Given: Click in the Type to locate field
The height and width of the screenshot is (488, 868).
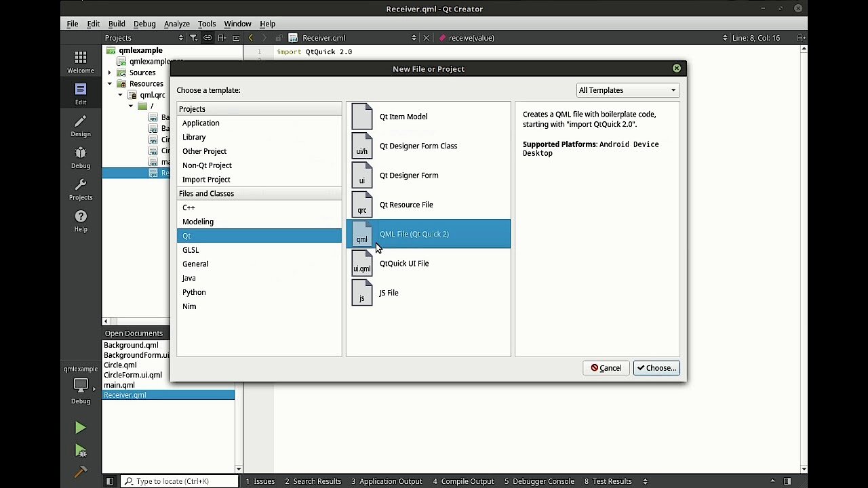Looking at the screenshot, I should (183, 481).
